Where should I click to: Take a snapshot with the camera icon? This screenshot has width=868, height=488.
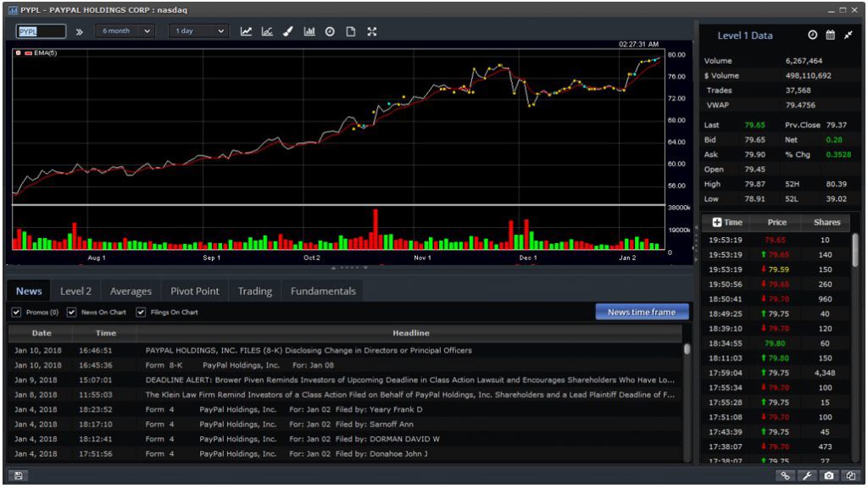click(829, 475)
